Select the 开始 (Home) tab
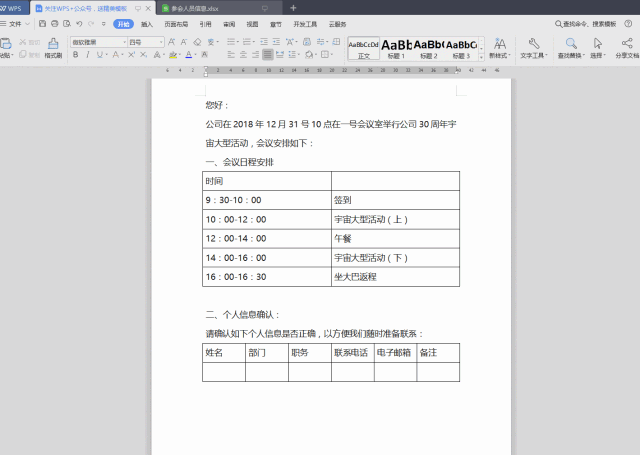The image size is (640, 455). 123,24
